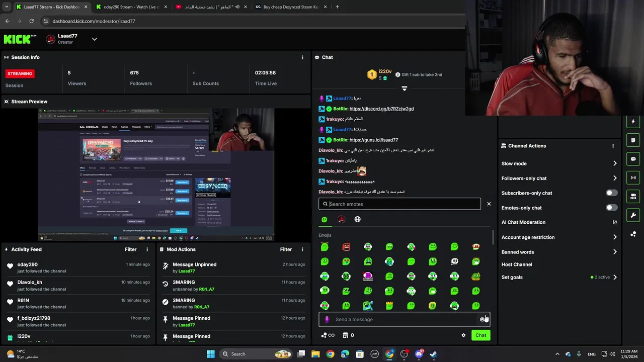Open Windows Start menu
The width and height of the screenshot is (644, 362).
(211, 354)
